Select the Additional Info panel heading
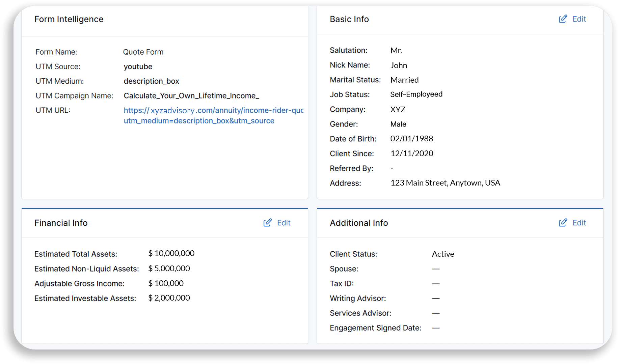619x364 pixels. [x=358, y=223]
